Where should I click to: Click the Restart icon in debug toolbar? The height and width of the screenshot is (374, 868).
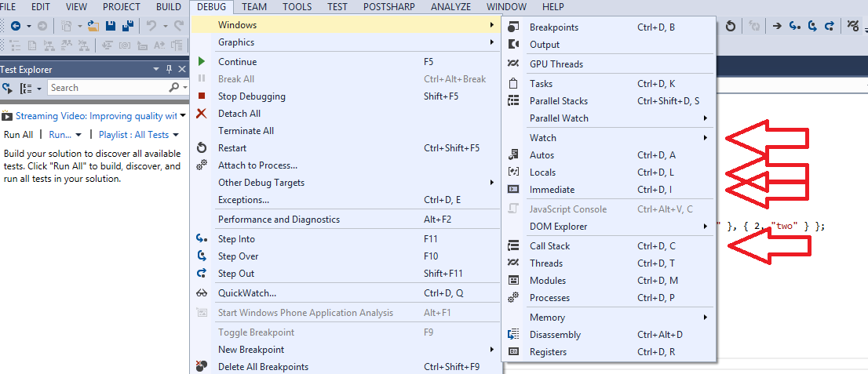731,27
